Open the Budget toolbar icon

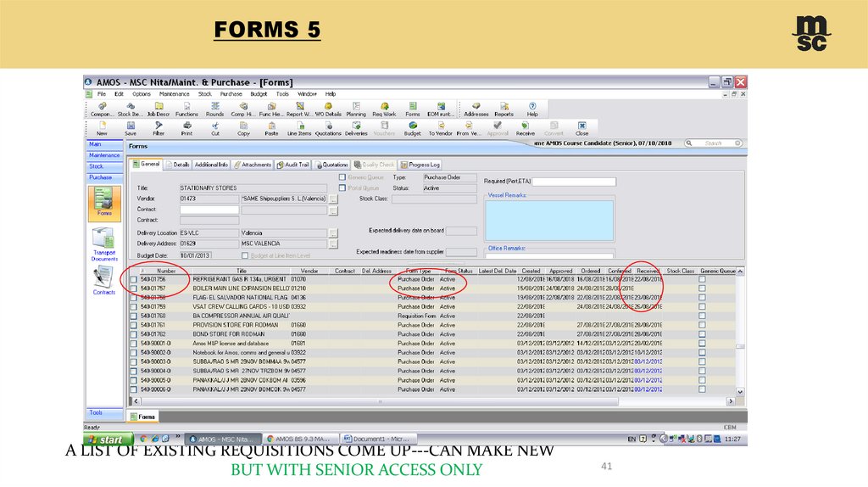(x=413, y=128)
